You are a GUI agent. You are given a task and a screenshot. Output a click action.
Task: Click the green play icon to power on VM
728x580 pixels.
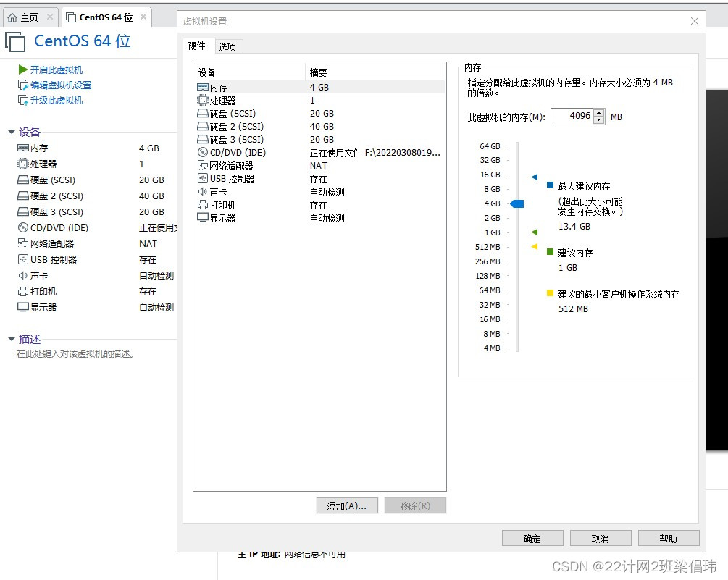pos(22,70)
